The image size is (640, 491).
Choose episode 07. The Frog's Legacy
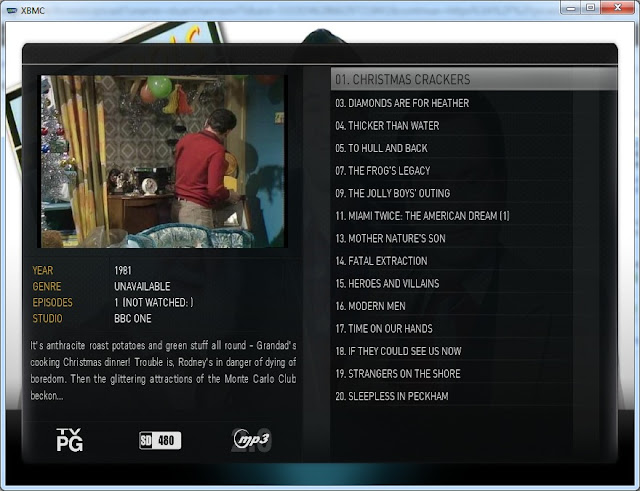(473, 171)
